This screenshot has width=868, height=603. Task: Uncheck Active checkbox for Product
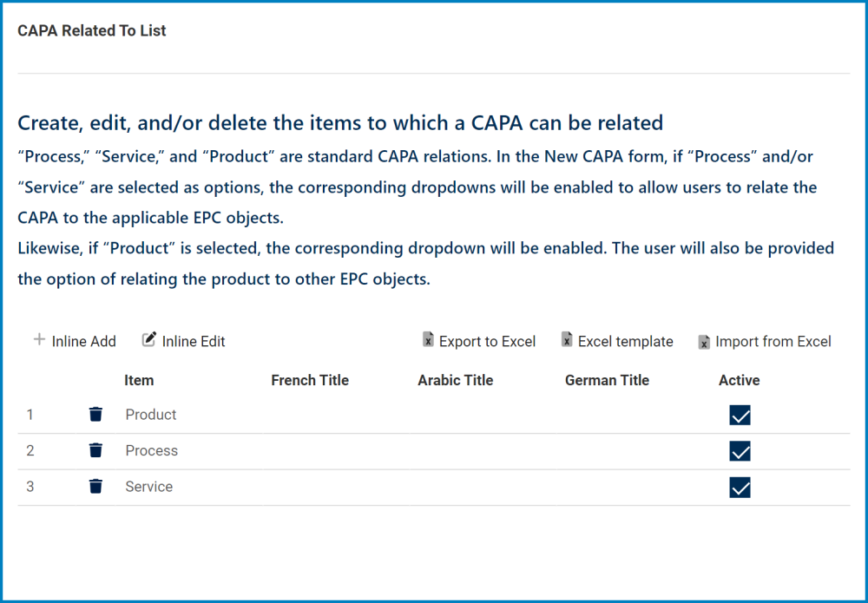click(740, 415)
